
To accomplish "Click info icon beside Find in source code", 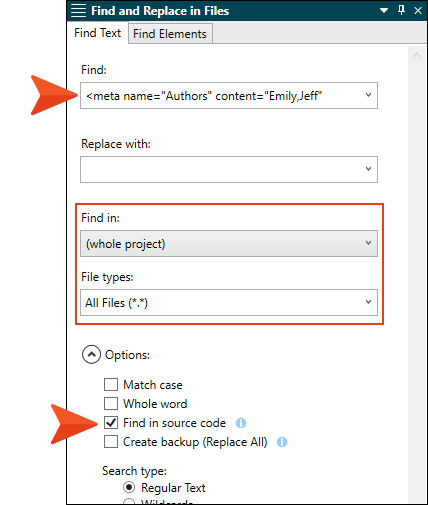I will coord(241,423).
